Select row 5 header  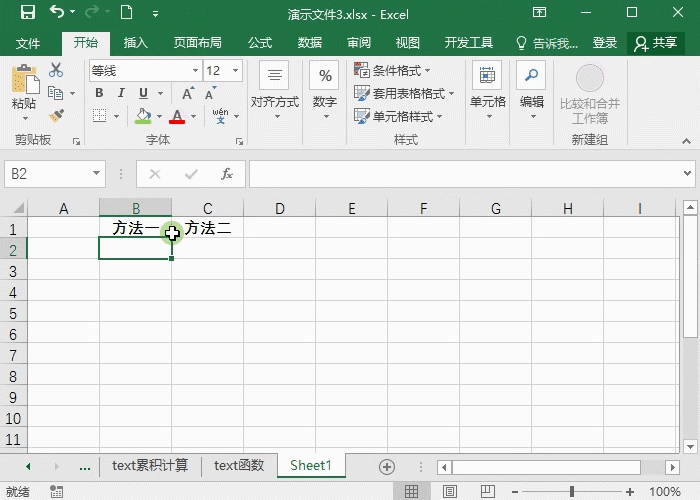point(13,313)
